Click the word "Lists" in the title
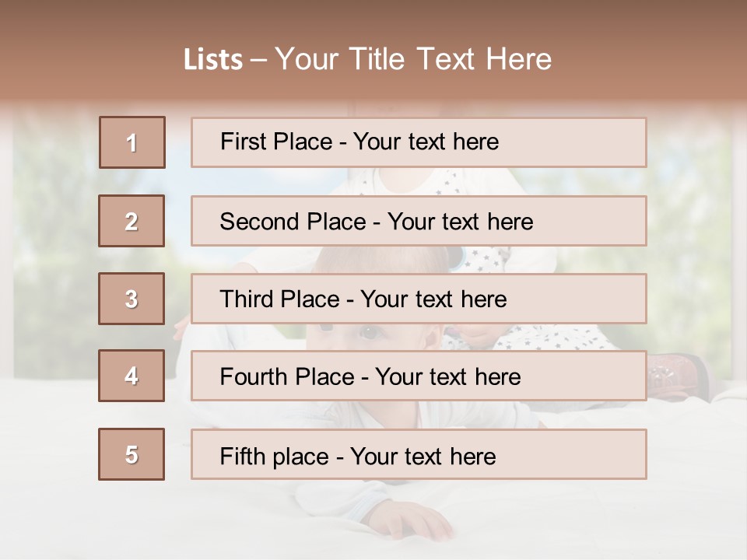 (212, 60)
